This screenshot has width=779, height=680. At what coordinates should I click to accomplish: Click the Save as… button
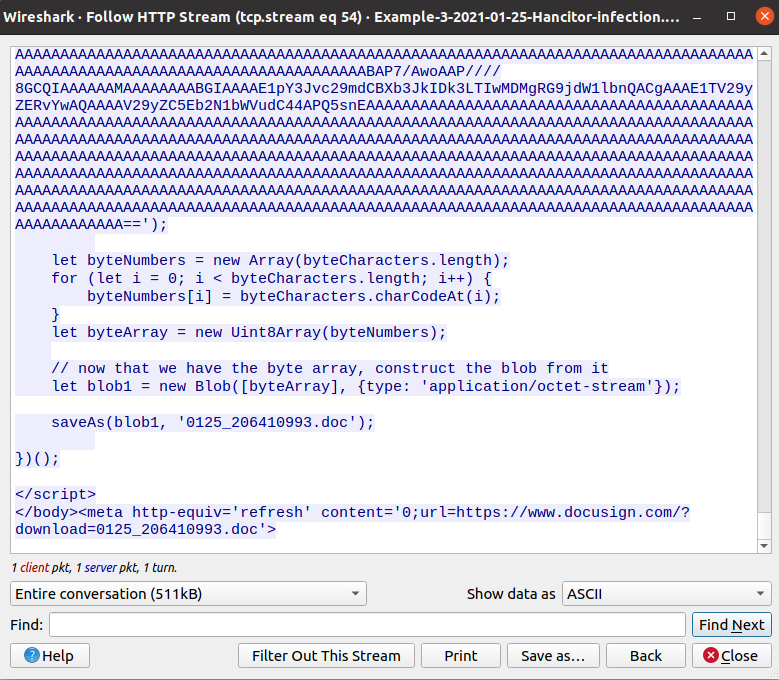pos(553,656)
